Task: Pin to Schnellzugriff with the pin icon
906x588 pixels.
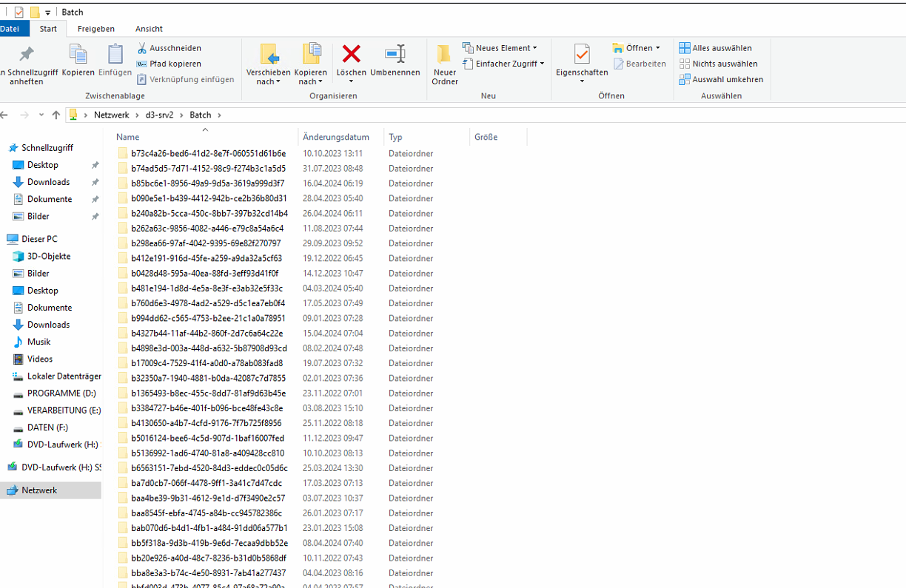Action: [x=26, y=55]
